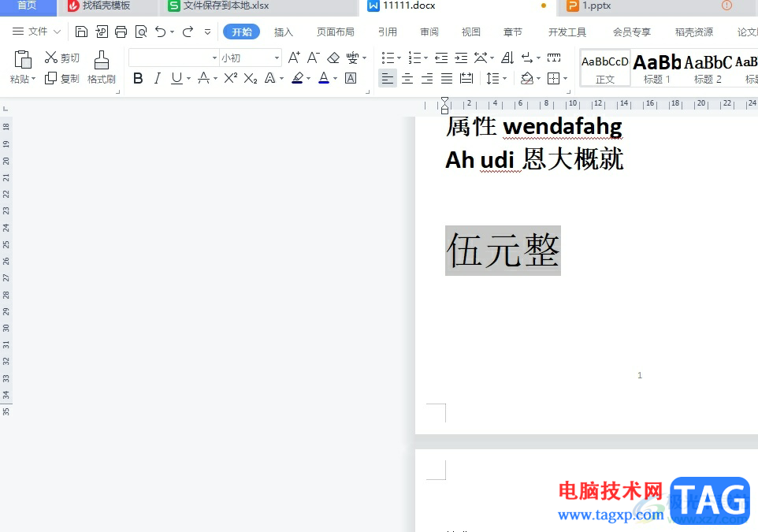Apply the 正文 style

point(605,69)
